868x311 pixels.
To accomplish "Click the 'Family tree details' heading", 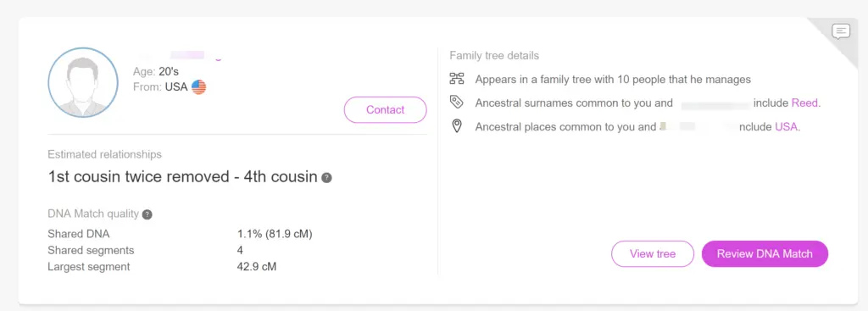I will [x=494, y=55].
